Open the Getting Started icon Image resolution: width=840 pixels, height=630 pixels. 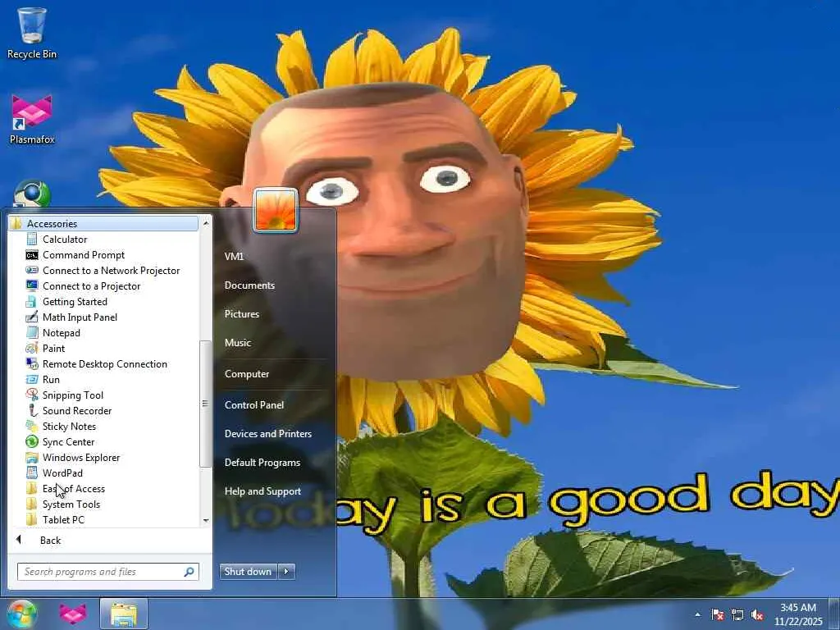point(32,302)
